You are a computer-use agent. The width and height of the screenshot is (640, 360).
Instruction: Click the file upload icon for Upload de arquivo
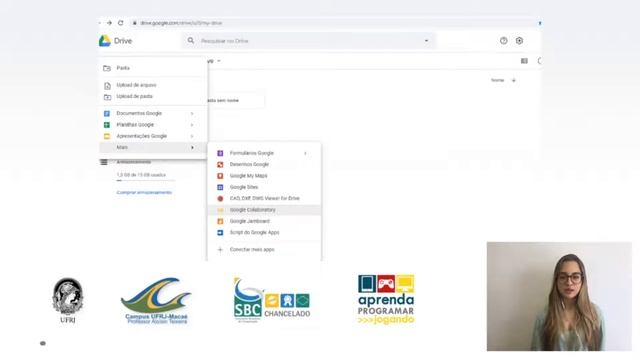click(x=107, y=85)
